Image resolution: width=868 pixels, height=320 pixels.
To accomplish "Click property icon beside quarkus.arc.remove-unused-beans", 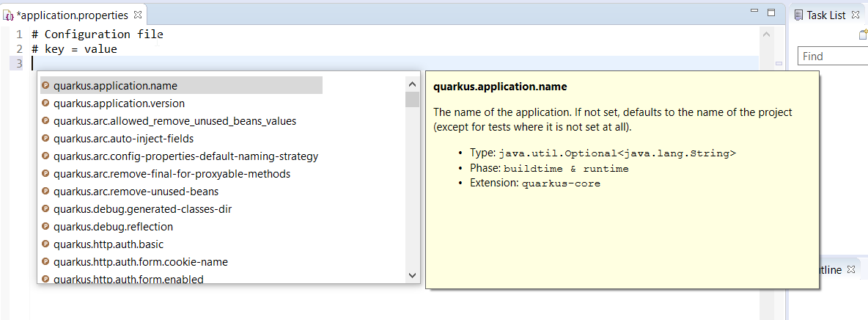I will (45, 192).
